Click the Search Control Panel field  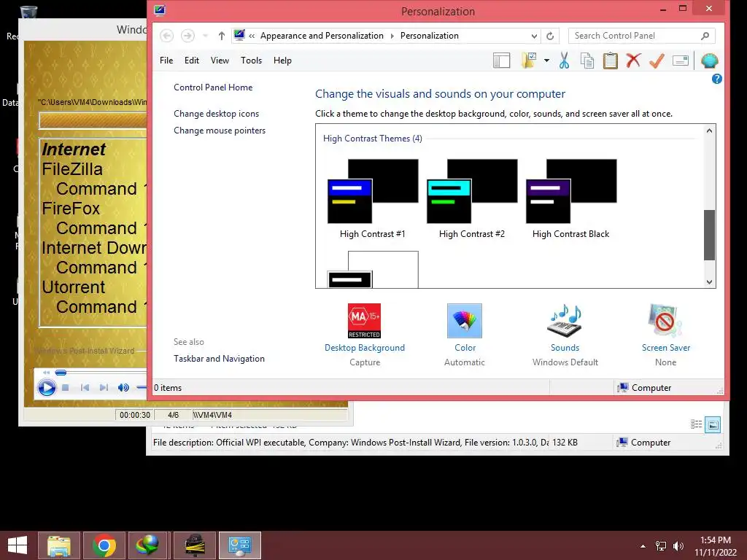coord(641,36)
